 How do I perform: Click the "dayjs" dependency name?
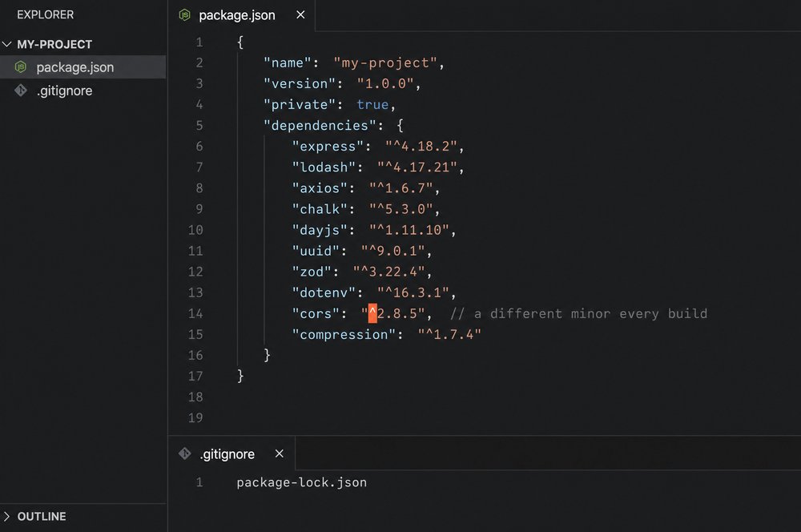pos(320,230)
